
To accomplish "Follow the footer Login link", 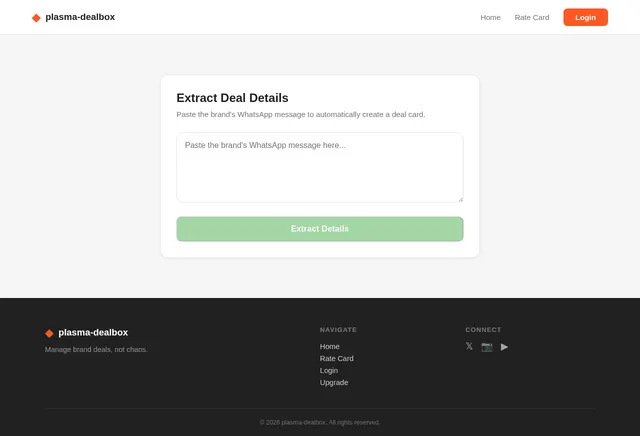I will (x=329, y=371).
